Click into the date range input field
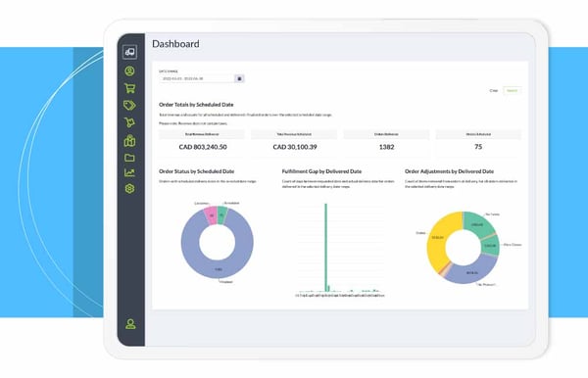Screen dimensions: 588x378 197,78
